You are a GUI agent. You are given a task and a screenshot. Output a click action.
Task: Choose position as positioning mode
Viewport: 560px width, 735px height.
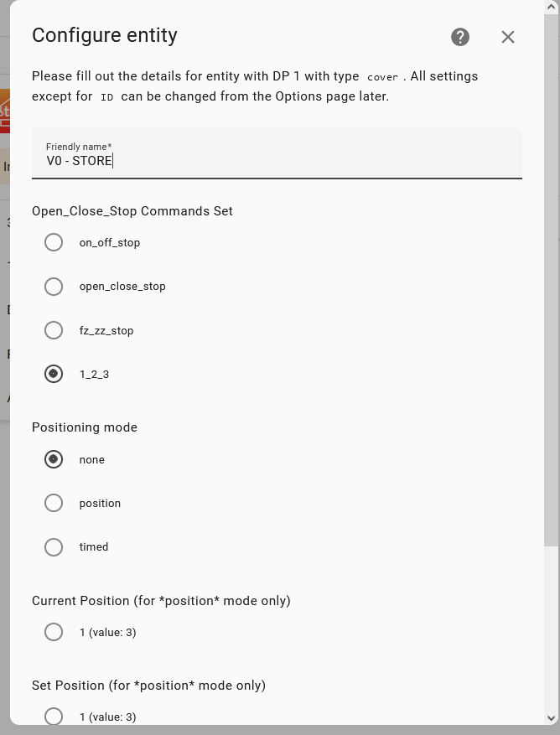tap(54, 503)
